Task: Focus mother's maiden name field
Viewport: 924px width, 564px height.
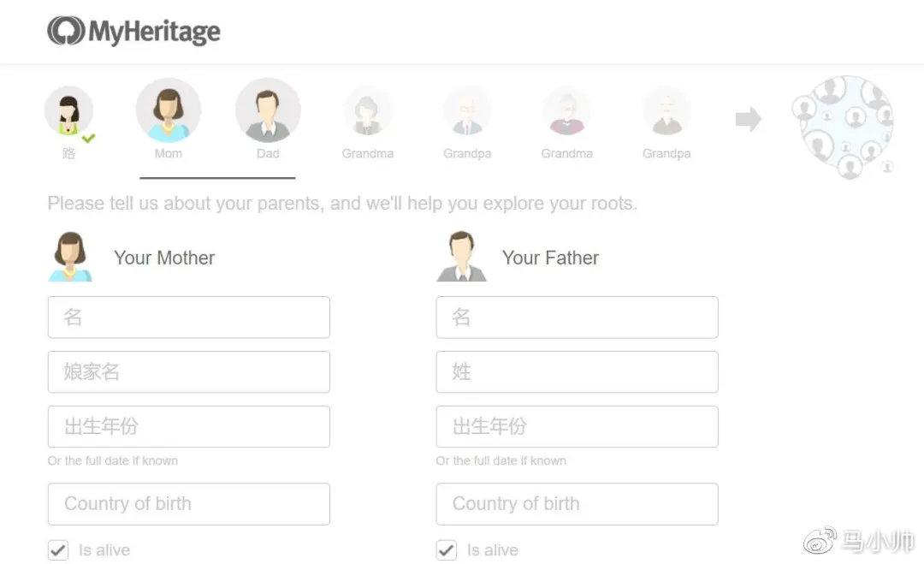Action: 188,372
